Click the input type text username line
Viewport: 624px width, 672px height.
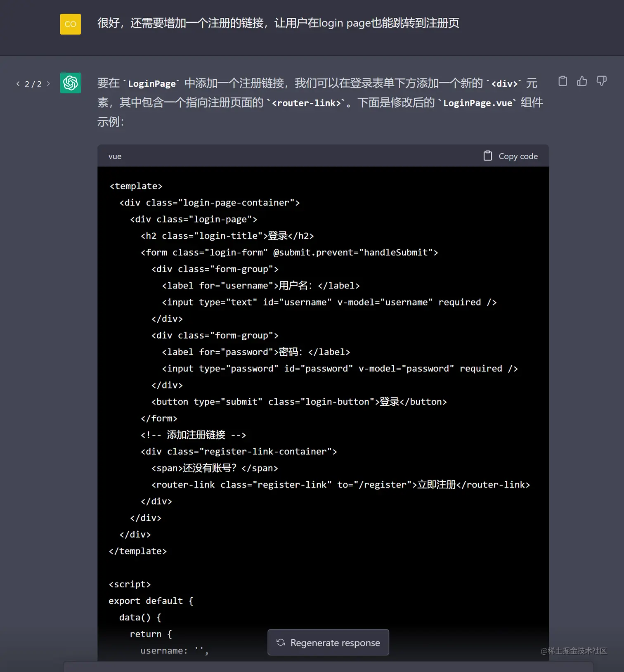329,302
